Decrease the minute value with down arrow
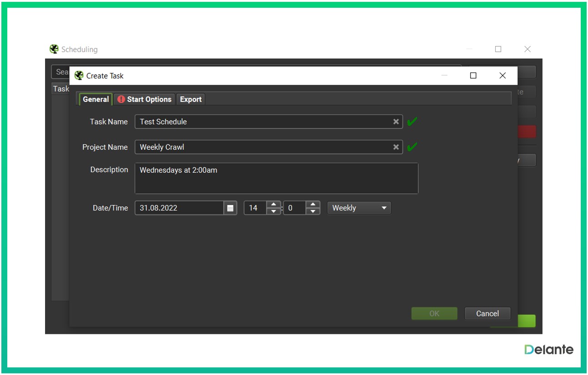The image size is (588, 375). 313,211
